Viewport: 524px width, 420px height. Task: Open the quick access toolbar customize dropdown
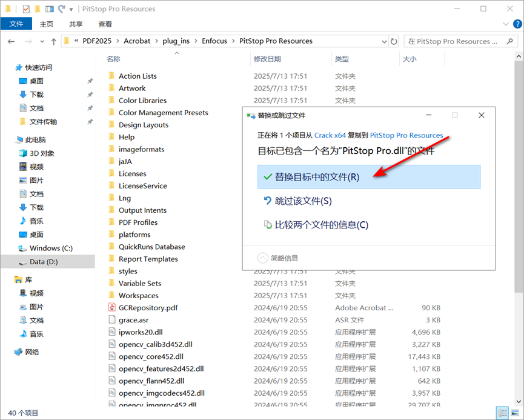[71, 9]
